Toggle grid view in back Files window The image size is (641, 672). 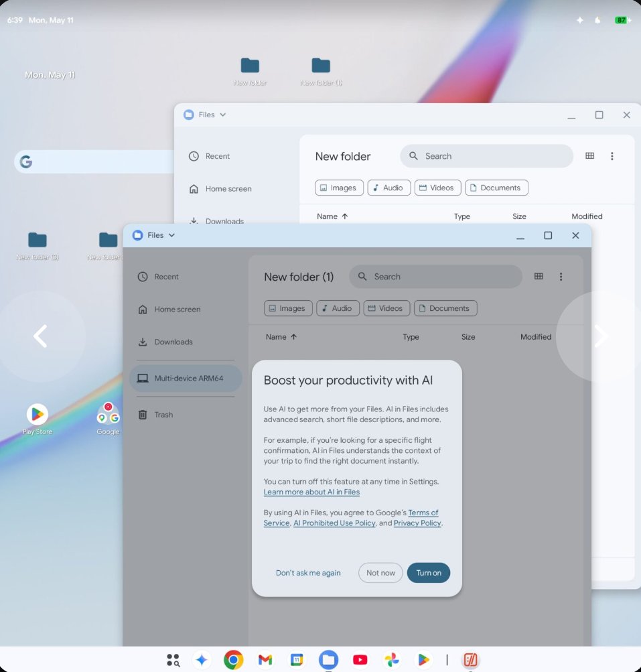tap(589, 156)
